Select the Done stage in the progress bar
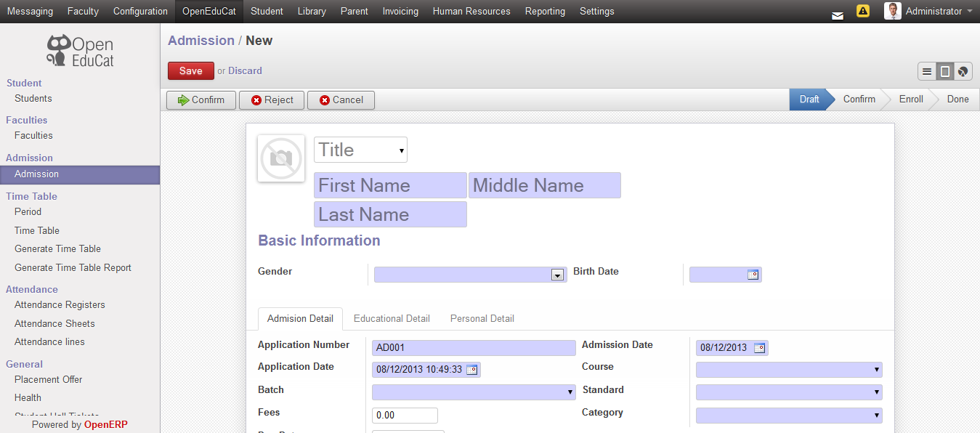Viewport: 980px width, 433px height. pos(957,99)
